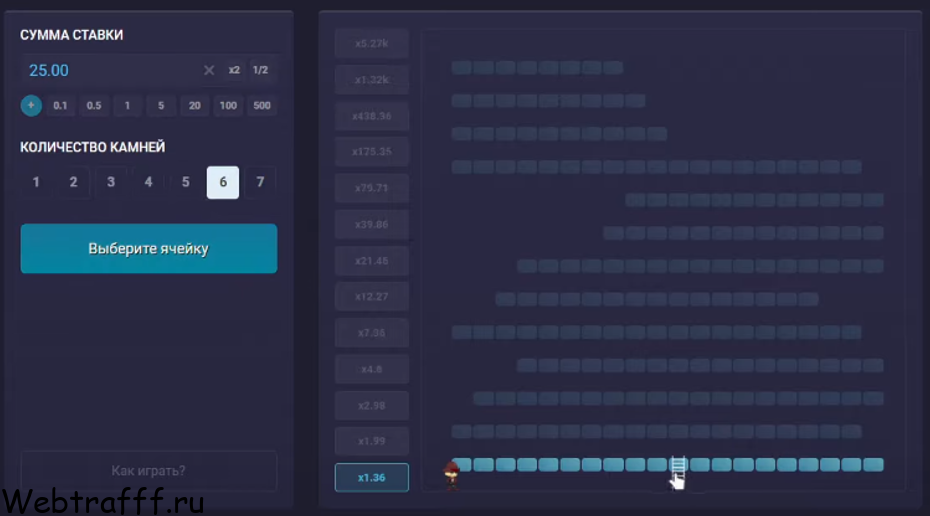Viewport: 930px width, 516px height.
Task: Click the x1.32k multiplier label
Action: [372, 79]
